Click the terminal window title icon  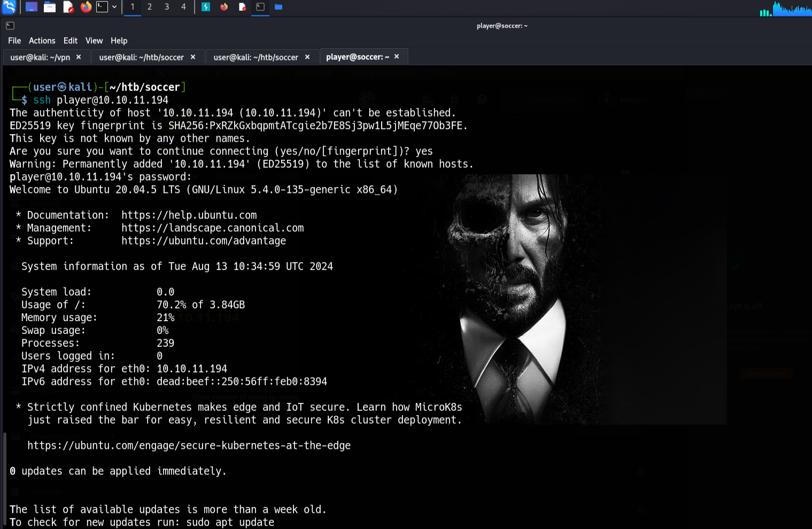pyautogui.click(x=10, y=26)
